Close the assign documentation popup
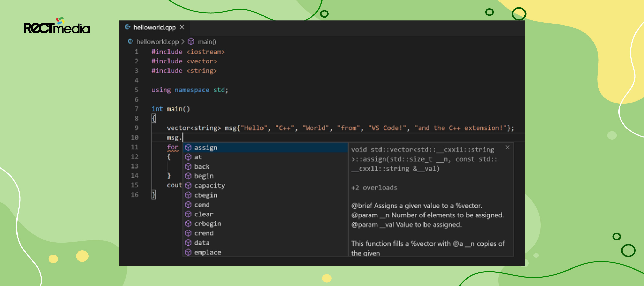This screenshot has width=644, height=286. [507, 147]
